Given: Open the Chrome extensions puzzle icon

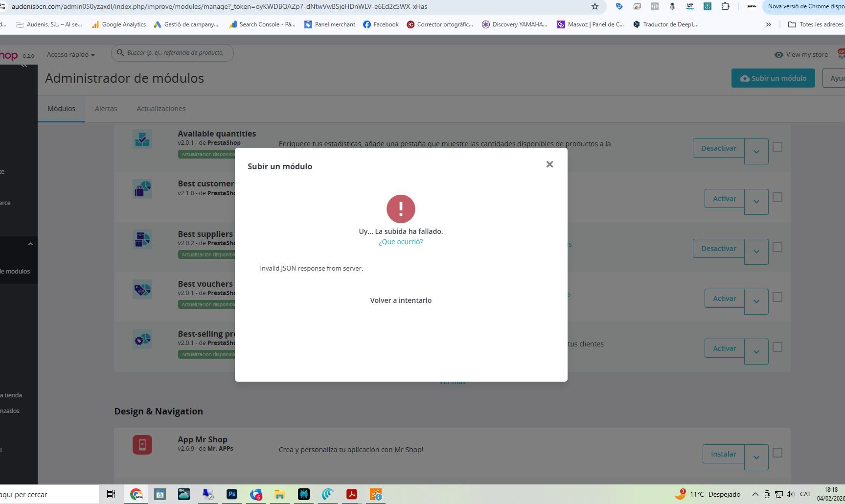Looking at the screenshot, I should 725,6.
